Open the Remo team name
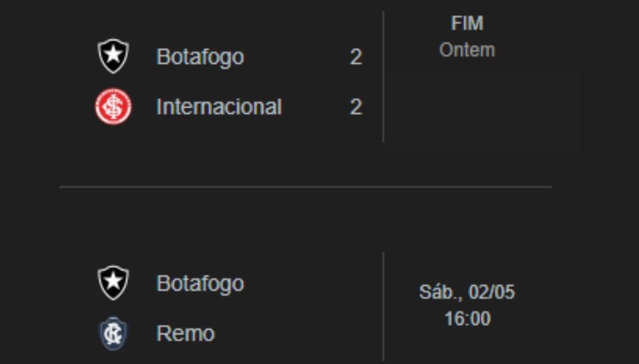Image resolution: width=639 pixels, height=364 pixels. (x=185, y=333)
